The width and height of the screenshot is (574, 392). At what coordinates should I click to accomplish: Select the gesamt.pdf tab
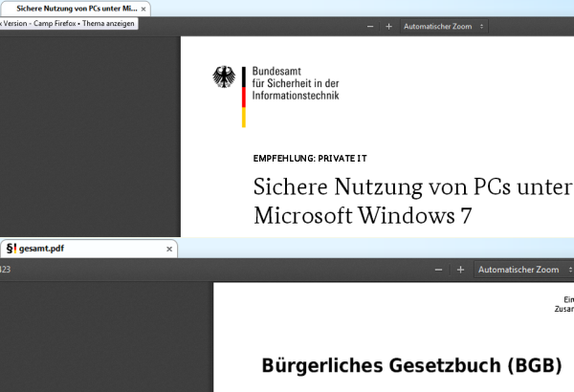tap(89, 249)
